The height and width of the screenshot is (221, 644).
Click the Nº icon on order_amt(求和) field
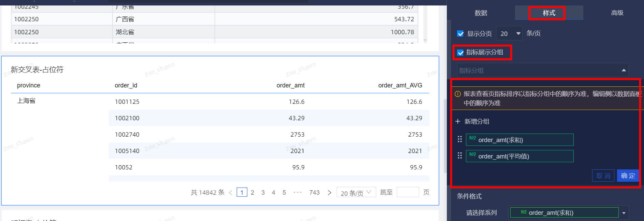point(472,138)
